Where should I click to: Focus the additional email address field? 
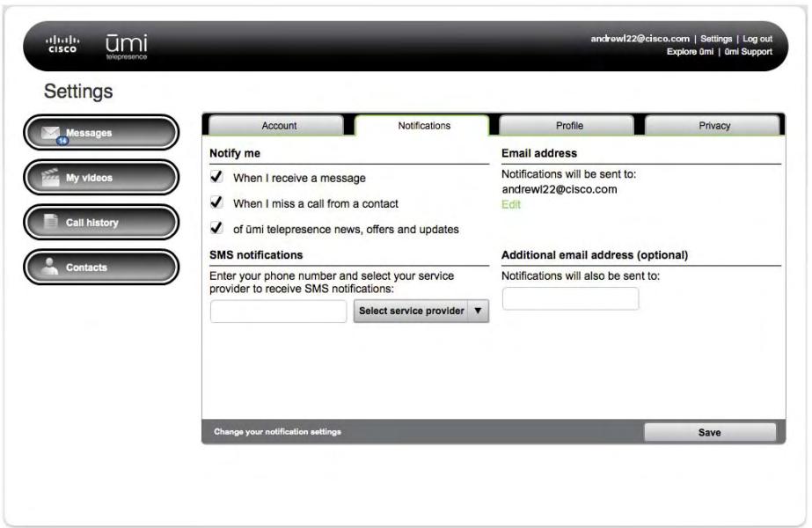tap(570, 299)
